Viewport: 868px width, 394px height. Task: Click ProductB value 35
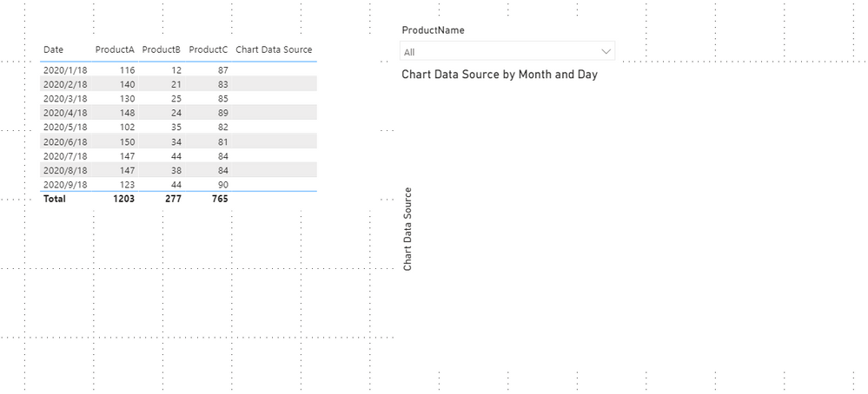point(176,127)
